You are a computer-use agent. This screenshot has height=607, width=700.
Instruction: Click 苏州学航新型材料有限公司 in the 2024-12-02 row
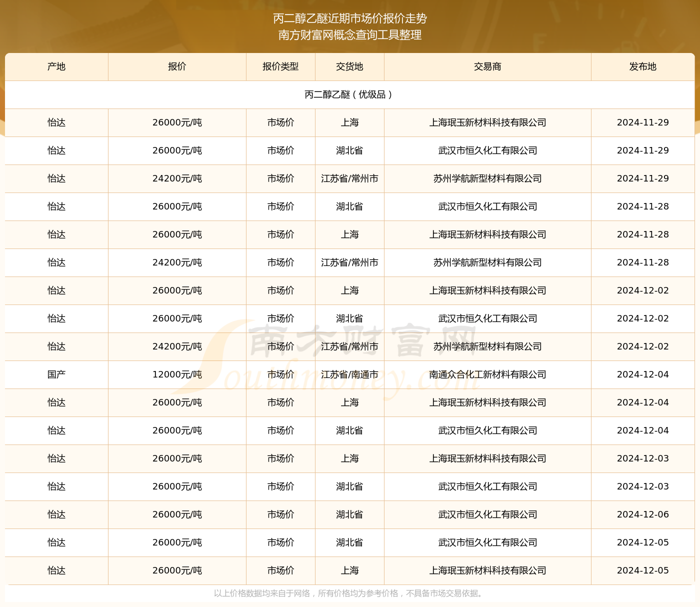click(487, 346)
